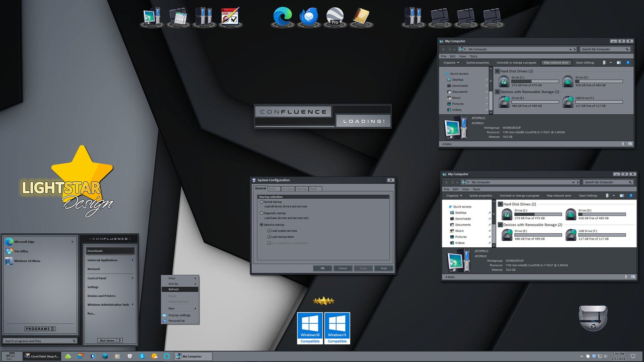Click OK in System Configuration dialog
This screenshot has width=644, height=362.
pos(322,268)
